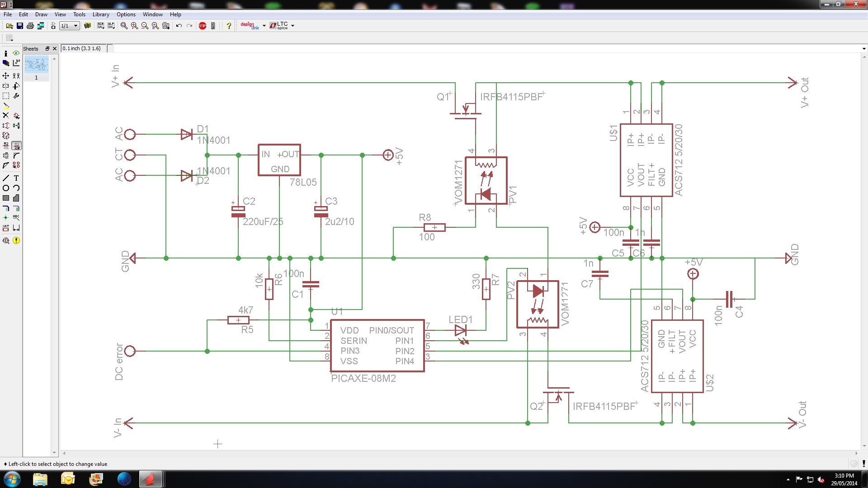Select the Mirror tool
Screen dimensions: 868x488
pos(6,86)
